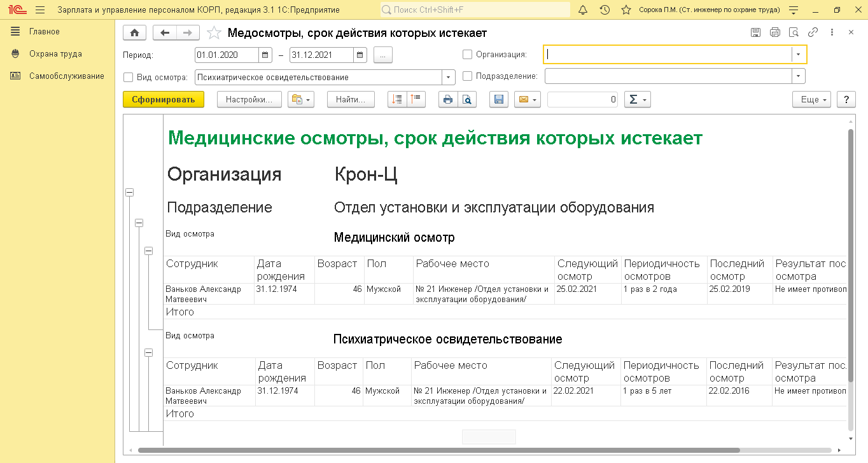This screenshot has height=463, width=868.
Task: Open Охрана труда section
Action: pos(55,54)
